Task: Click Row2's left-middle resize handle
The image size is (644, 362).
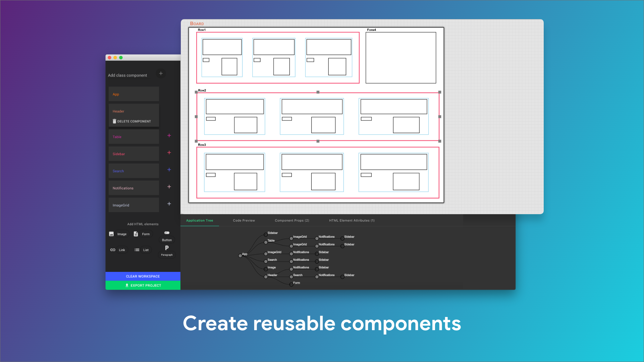Action: click(196, 117)
